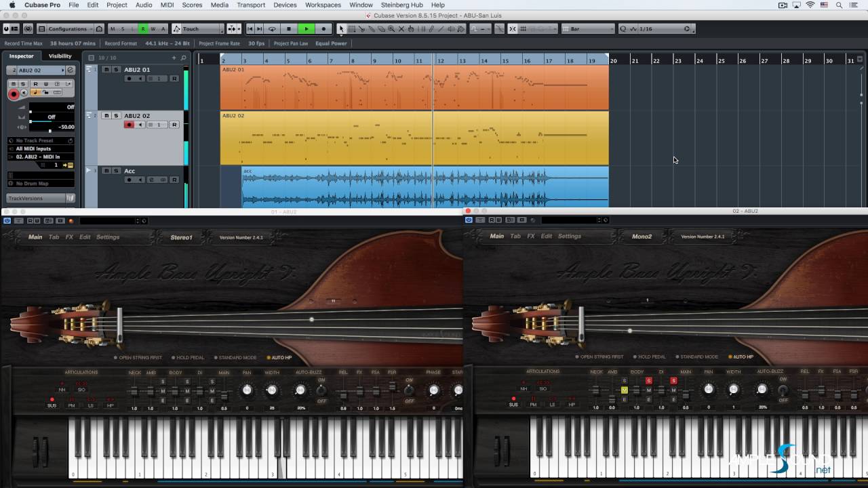Select the acc audio waveform event
Image resolution: width=868 pixels, height=488 pixels.
425,187
